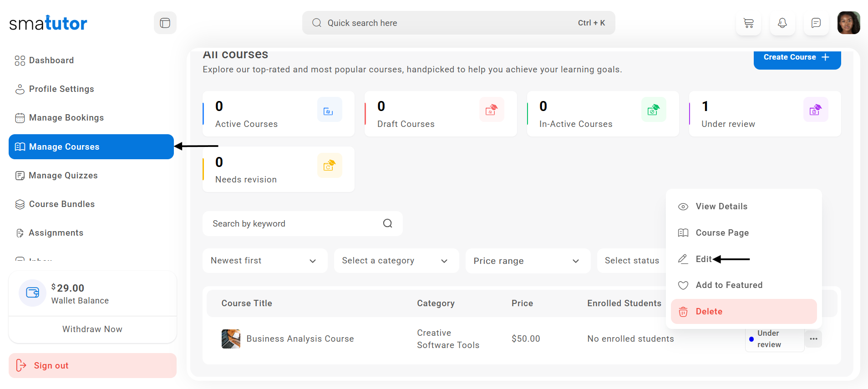Image resolution: width=868 pixels, height=389 pixels.
Task: Select Add to Featured menu option
Action: tap(729, 285)
